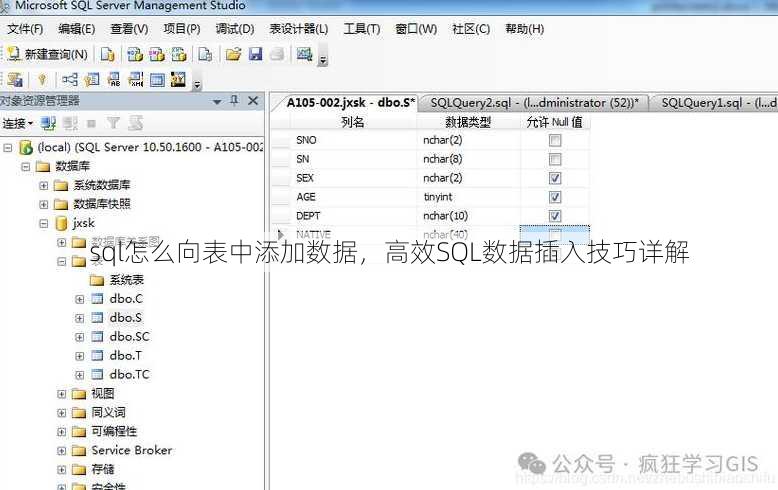
Task: Click the New Query button
Action: pyautogui.click(x=48, y=54)
